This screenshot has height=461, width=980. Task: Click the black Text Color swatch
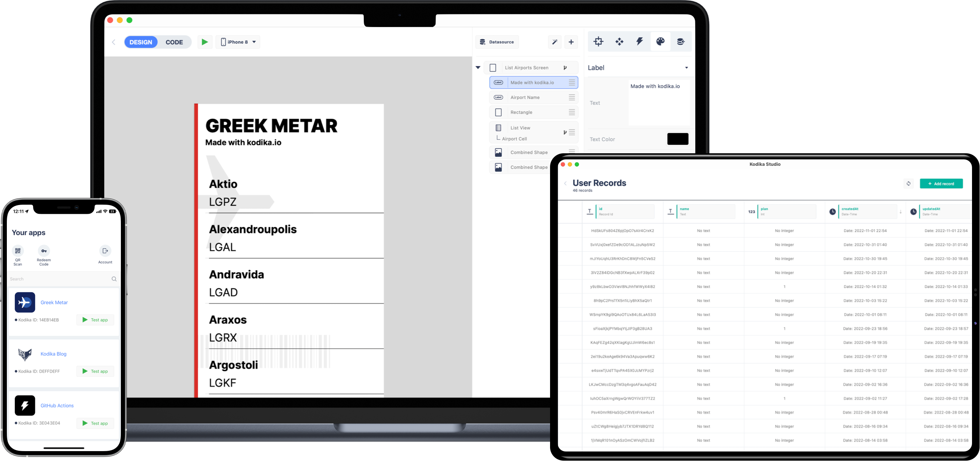(677, 139)
